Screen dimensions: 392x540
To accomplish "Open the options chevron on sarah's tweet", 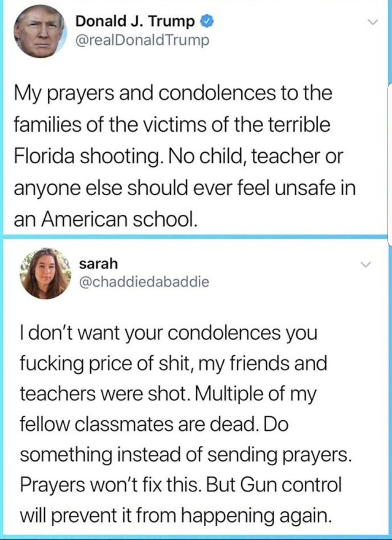I will point(365,265).
